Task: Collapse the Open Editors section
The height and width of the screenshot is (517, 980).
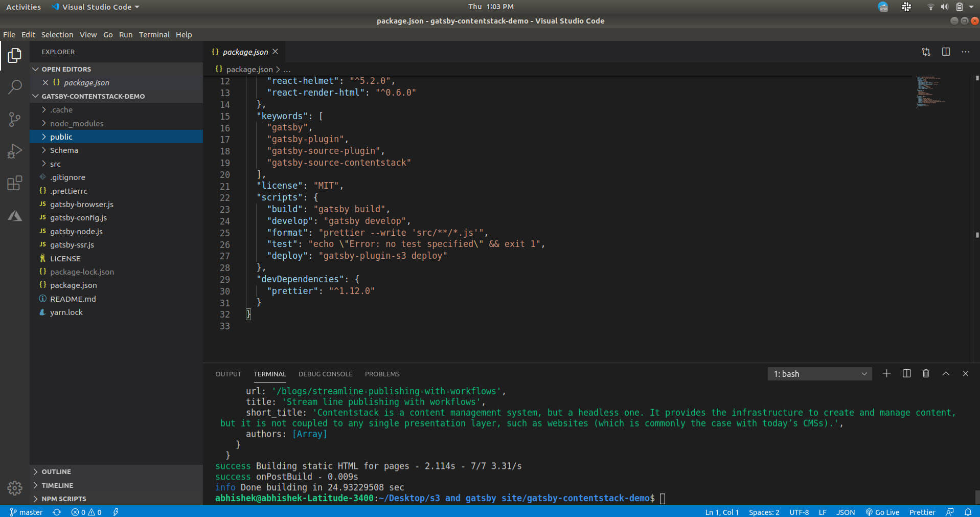Action: pyautogui.click(x=116, y=69)
